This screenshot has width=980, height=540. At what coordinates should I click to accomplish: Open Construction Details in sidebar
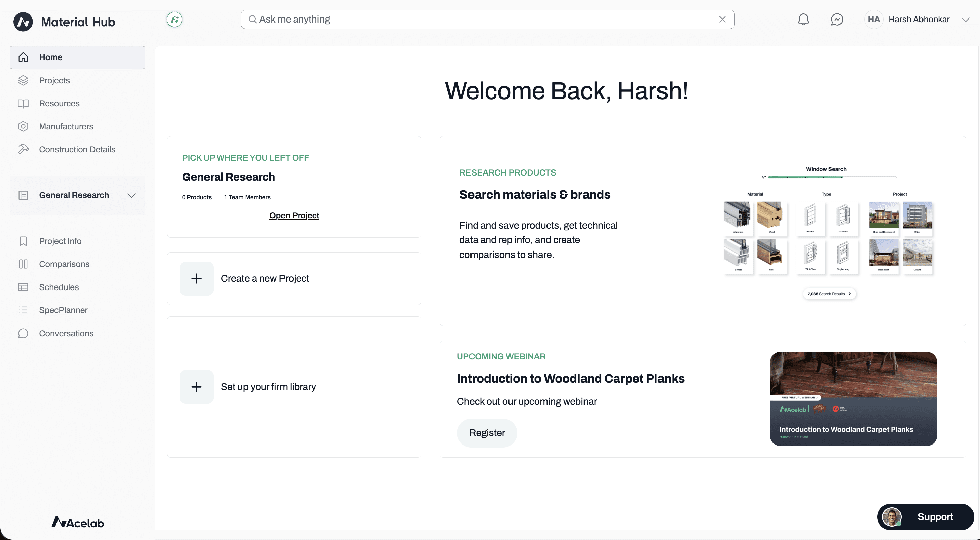point(77,149)
